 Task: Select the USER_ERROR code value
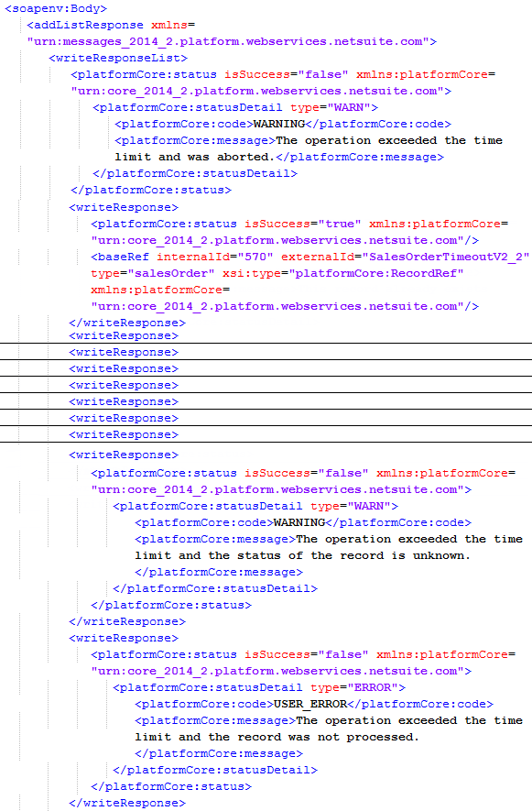tap(310, 704)
